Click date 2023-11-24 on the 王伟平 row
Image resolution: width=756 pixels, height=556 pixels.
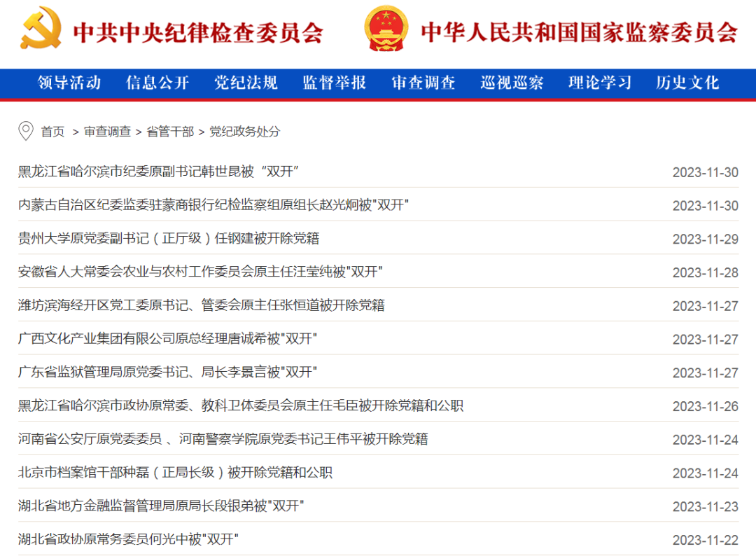click(x=706, y=440)
